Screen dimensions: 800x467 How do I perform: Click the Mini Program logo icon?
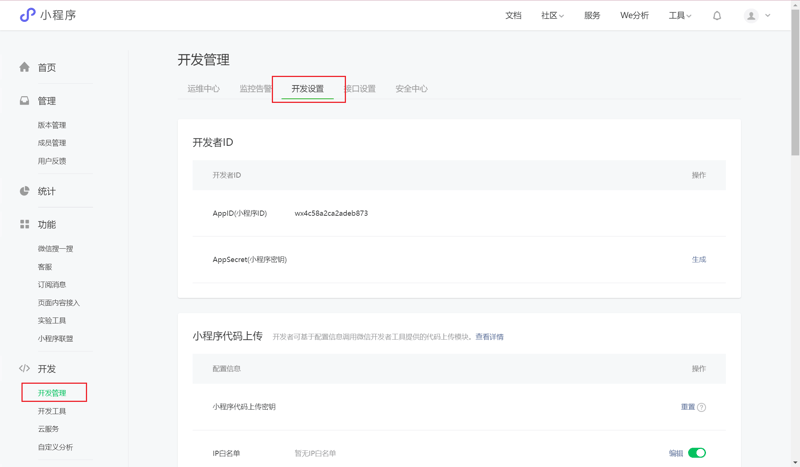click(x=27, y=15)
